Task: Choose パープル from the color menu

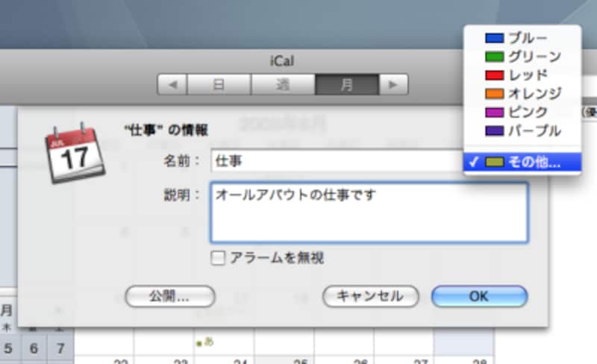Action: (522, 131)
